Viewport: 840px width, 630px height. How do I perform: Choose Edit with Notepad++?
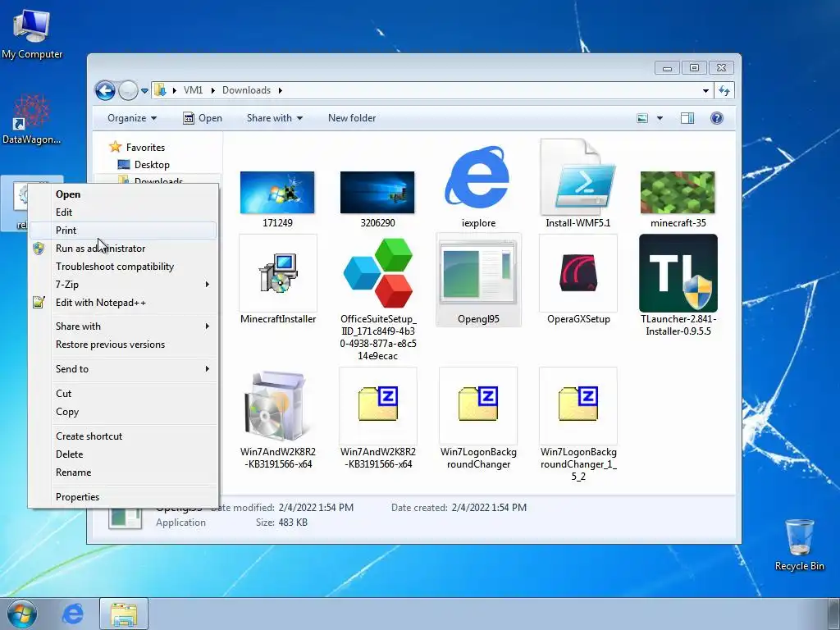[x=123, y=303]
